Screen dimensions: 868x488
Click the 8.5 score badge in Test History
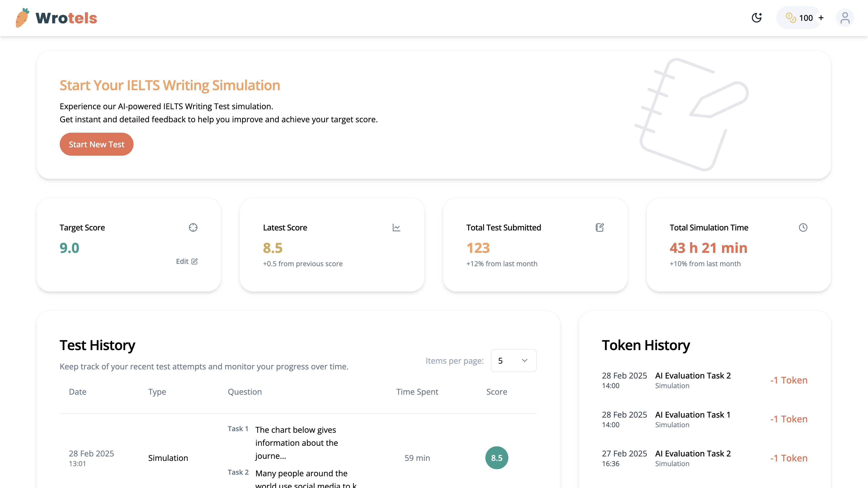[x=496, y=458]
